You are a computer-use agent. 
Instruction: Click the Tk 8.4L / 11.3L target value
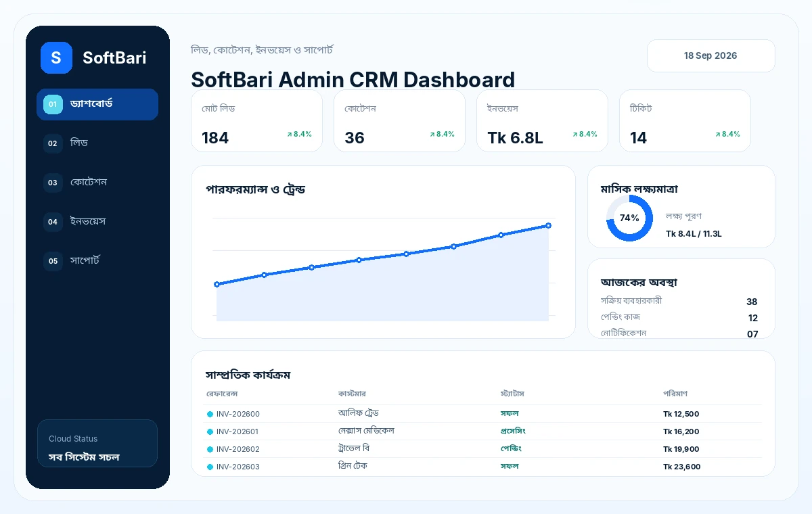click(x=694, y=234)
